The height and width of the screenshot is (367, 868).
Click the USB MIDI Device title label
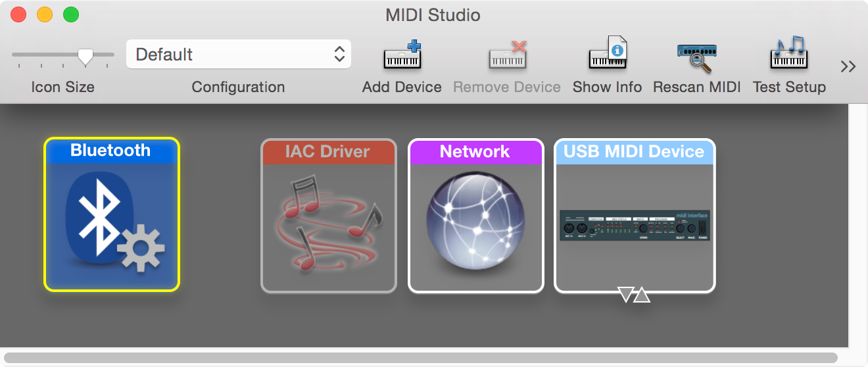pos(634,152)
